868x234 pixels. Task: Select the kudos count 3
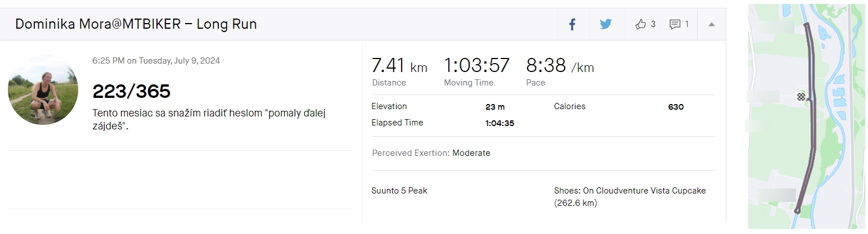point(653,24)
